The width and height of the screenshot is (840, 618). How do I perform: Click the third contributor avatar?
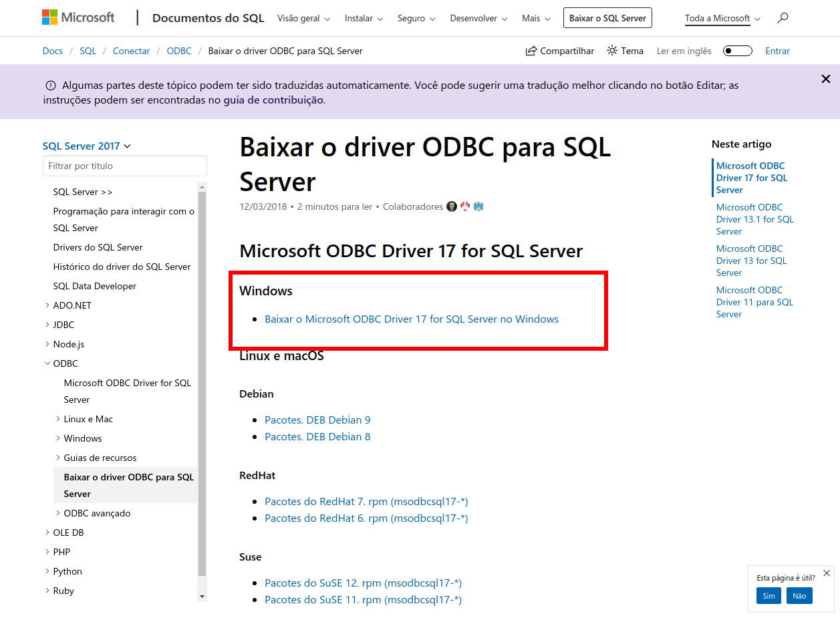point(478,206)
